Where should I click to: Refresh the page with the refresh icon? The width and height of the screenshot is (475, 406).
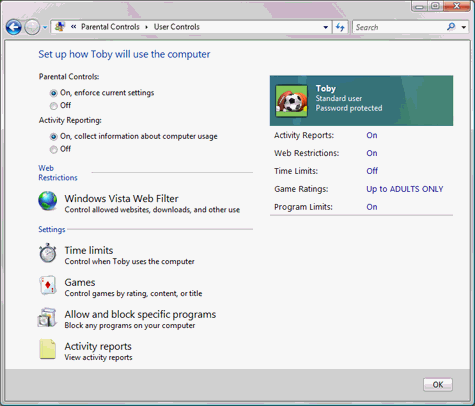[x=340, y=27]
